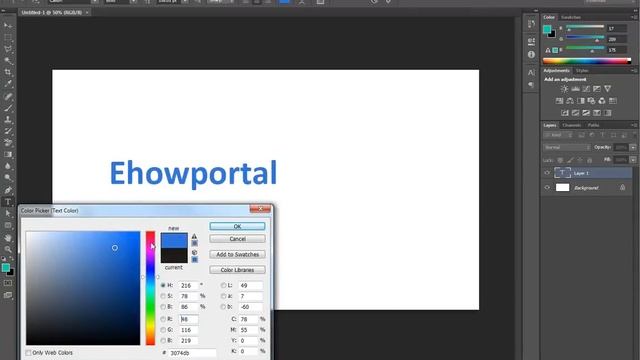
Task: Select the Pen tool
Action: pos(8,190)
